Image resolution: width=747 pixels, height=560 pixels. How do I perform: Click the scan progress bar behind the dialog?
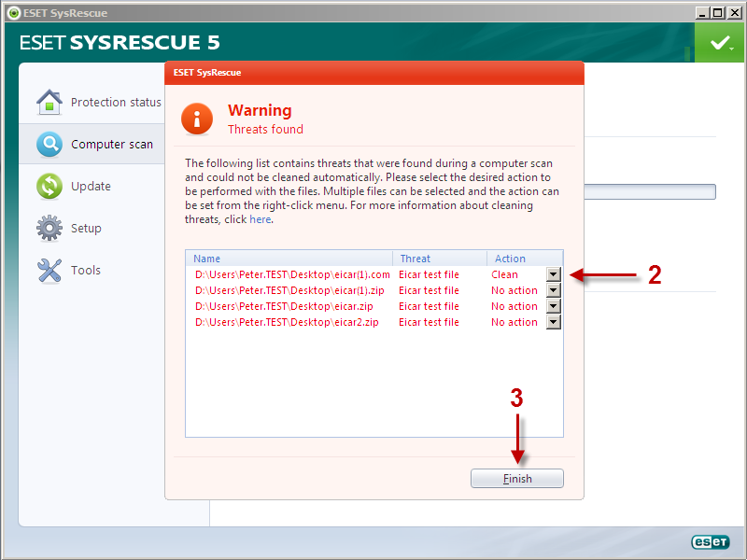(x=650, y=192)
